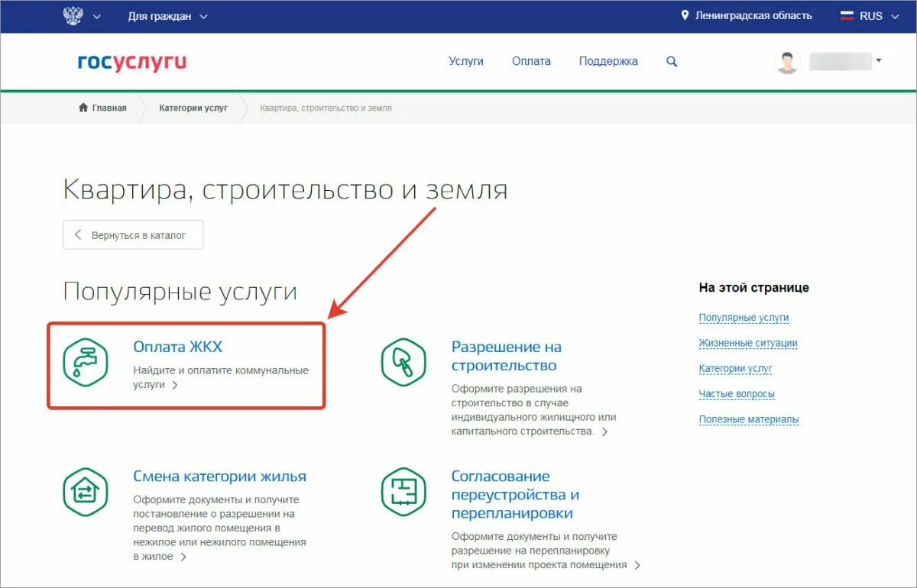Open 'Разрешение на строительство' service
Viewport: 917px width, 588px height.
[507, 356]
